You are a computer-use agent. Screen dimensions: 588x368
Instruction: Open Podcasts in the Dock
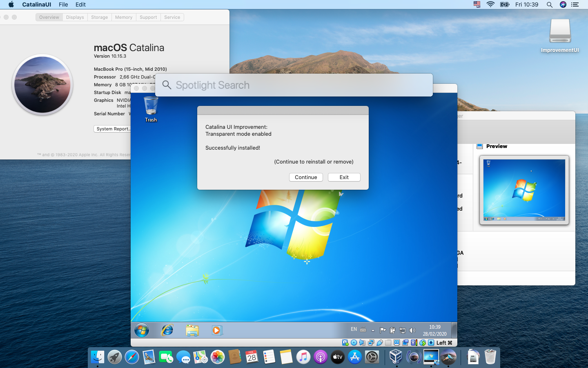(x=321, y=357)
